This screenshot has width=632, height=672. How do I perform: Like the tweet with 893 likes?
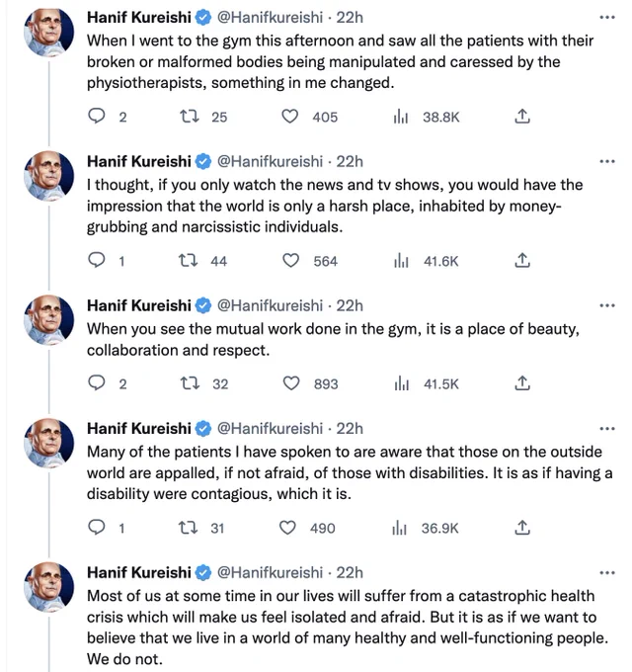[291, 383]
